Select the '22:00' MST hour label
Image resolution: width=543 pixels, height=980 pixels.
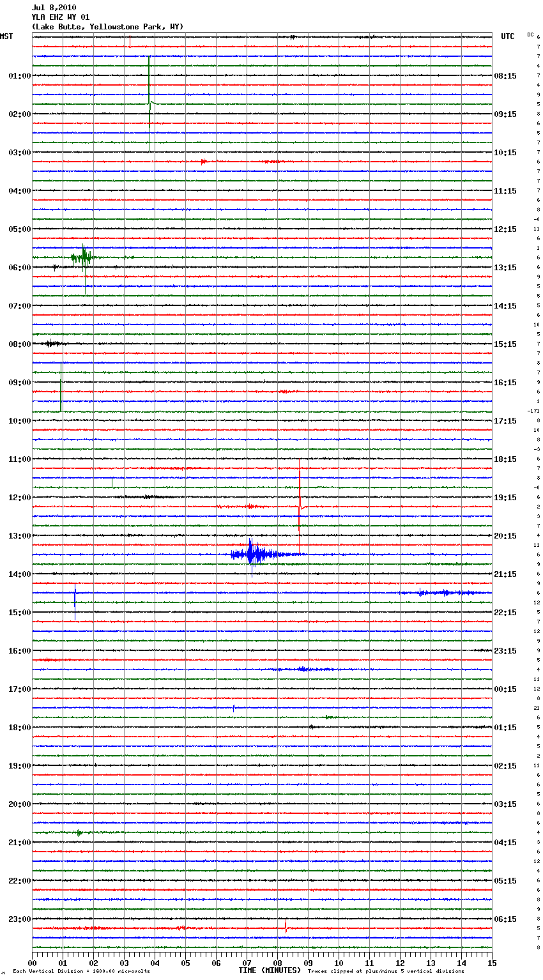point(19,881)
